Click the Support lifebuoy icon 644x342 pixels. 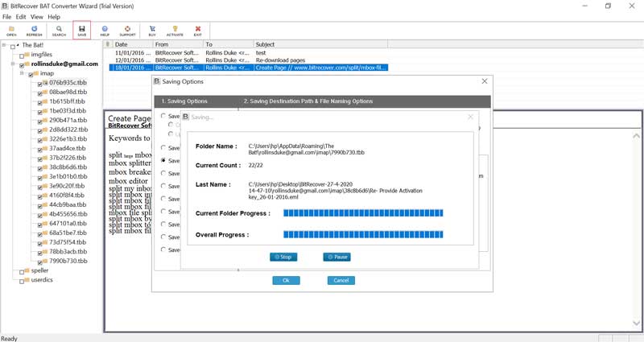tap(127, 31)
